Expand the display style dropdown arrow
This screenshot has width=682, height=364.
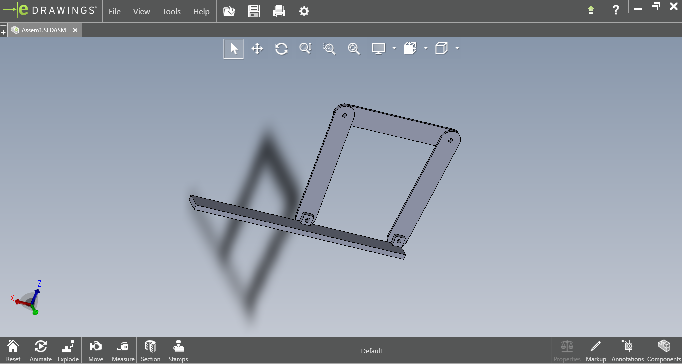(425, 48)
